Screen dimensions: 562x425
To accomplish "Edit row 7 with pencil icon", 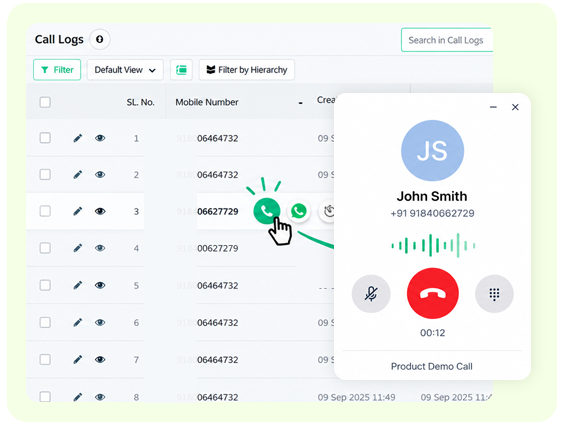I will pos(78,359).
